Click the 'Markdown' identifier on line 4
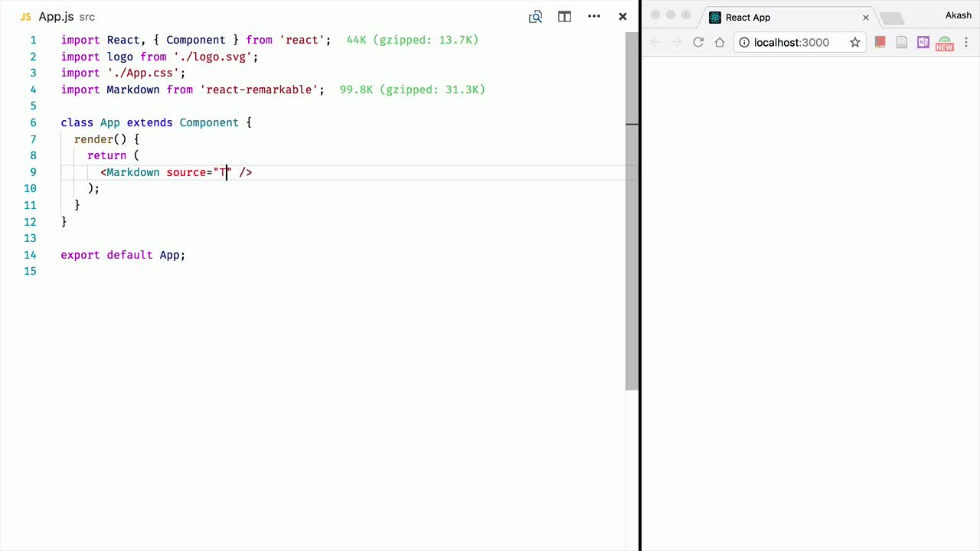 pyautogui.click(x=133, y=90)
